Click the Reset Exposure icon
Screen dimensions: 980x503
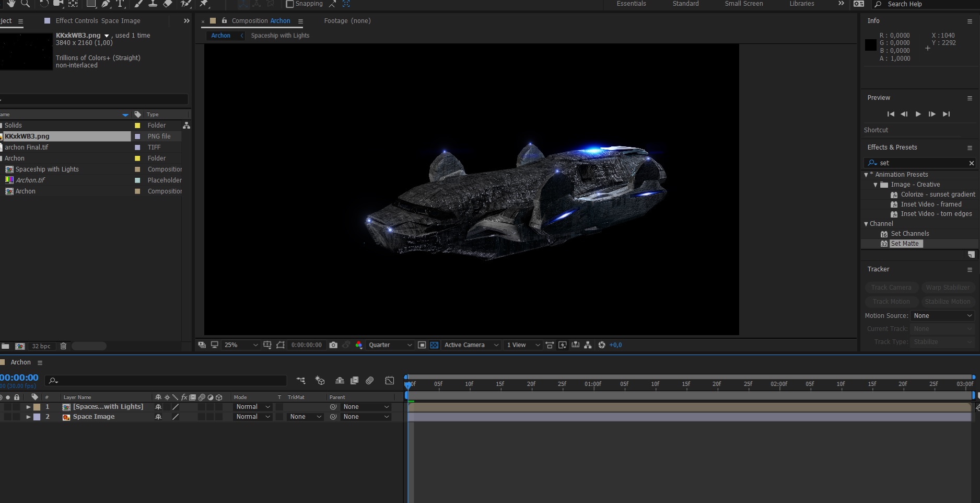(602, 345)
